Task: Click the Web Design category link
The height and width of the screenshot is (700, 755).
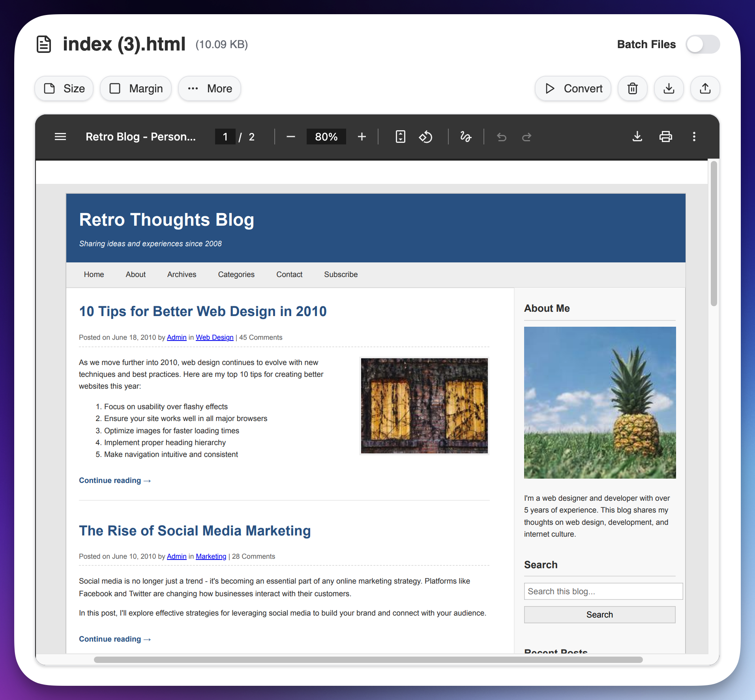Action: tap(215, 337)
